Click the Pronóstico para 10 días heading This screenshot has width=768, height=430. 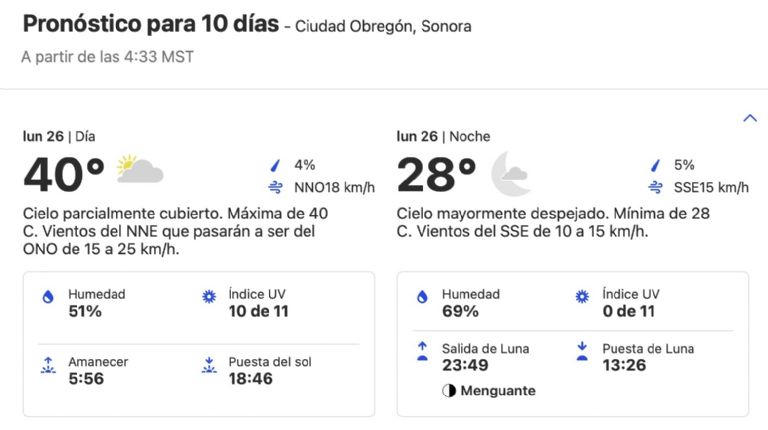pos(150,24)
